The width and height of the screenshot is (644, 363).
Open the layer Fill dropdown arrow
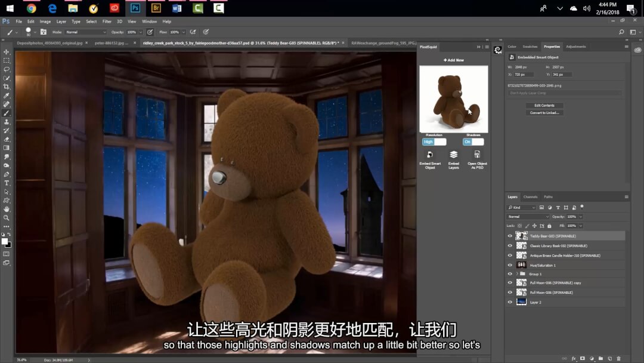(581, 226)
